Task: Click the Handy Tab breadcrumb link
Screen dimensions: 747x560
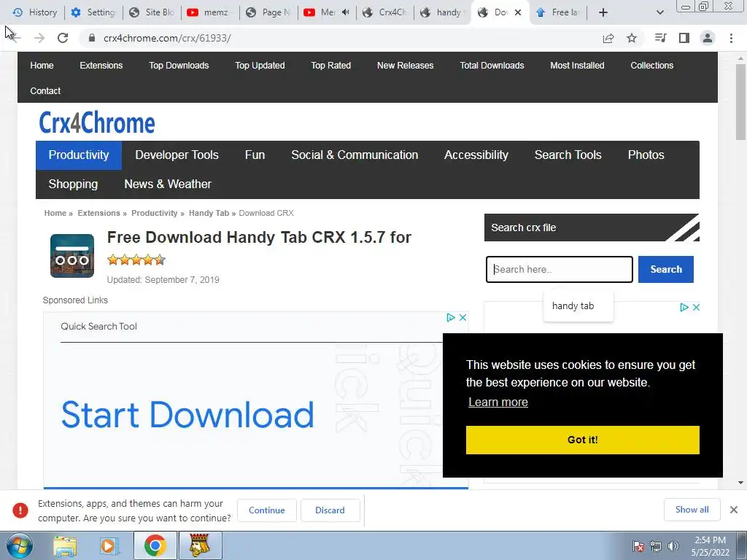Action: click(x=209, y=214)
